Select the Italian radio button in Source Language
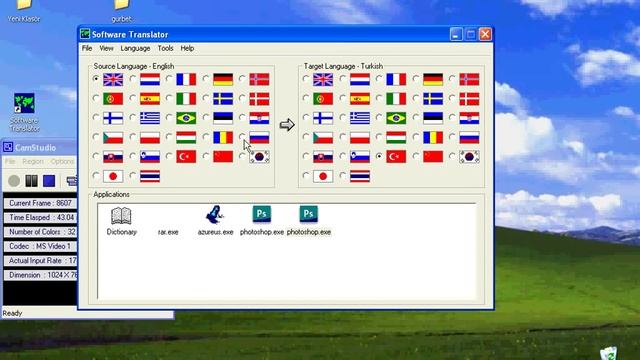This screenshot has width=640, height=360. pyautogui.click(x=169, y=98)
